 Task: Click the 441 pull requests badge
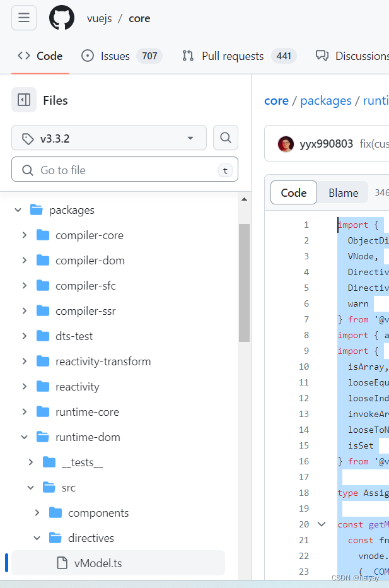[x=284, y=56]
